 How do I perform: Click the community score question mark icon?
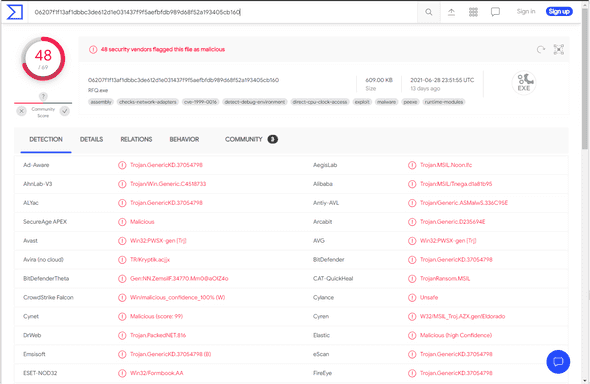[43, 96]
